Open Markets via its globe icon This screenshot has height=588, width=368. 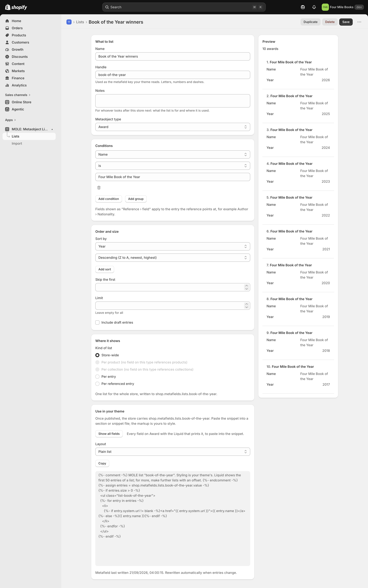click(x=7, y=71)
